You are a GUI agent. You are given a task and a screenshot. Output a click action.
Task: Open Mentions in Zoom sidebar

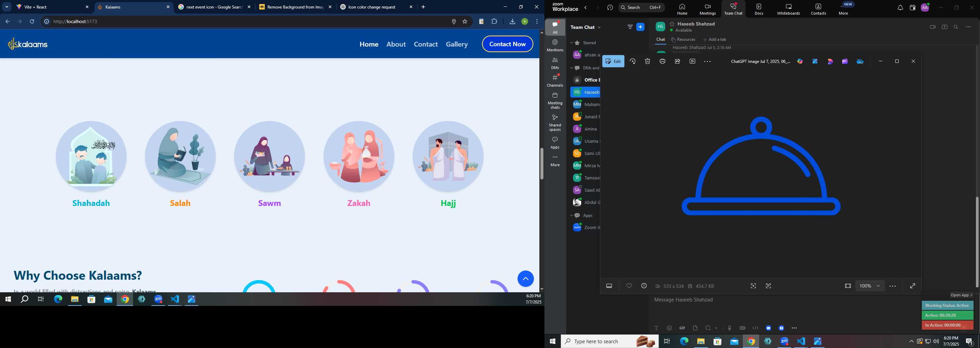coord(555,45)
